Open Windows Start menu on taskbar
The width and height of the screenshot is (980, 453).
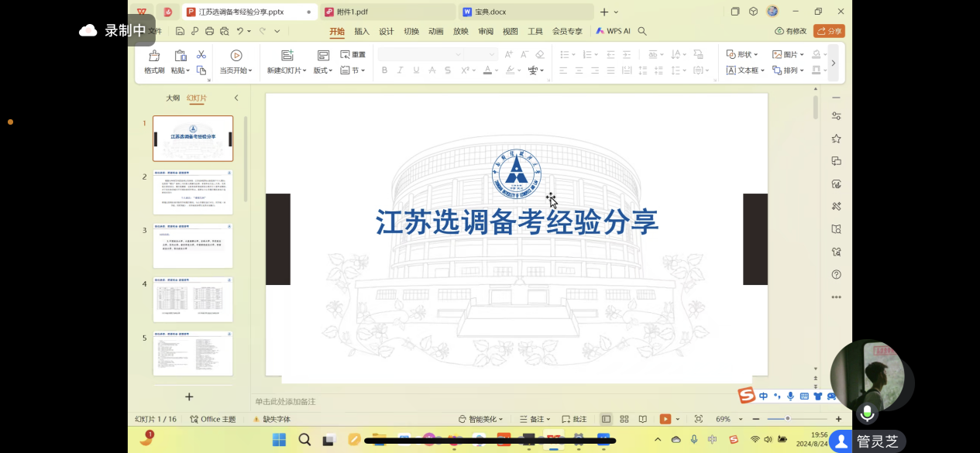coord(279,440)
